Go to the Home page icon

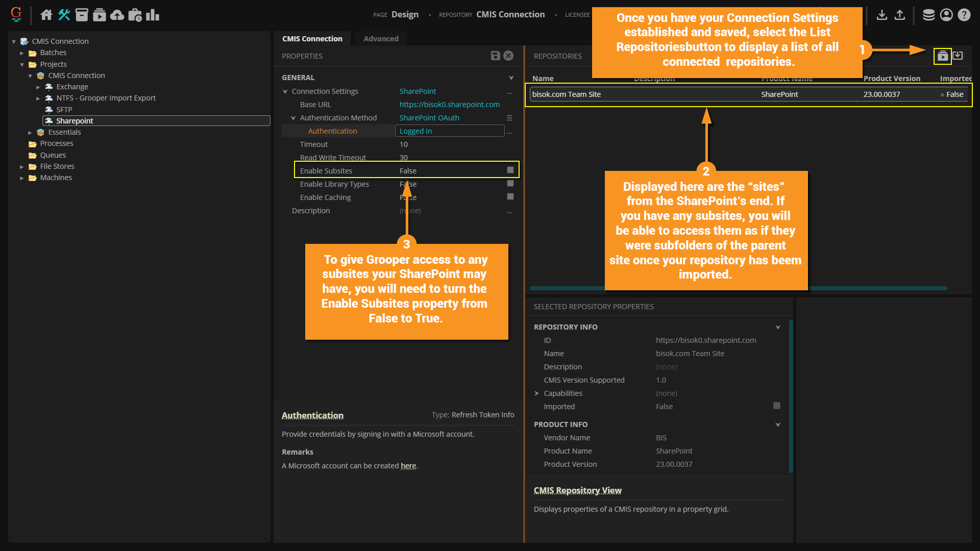tap(46, 15)
